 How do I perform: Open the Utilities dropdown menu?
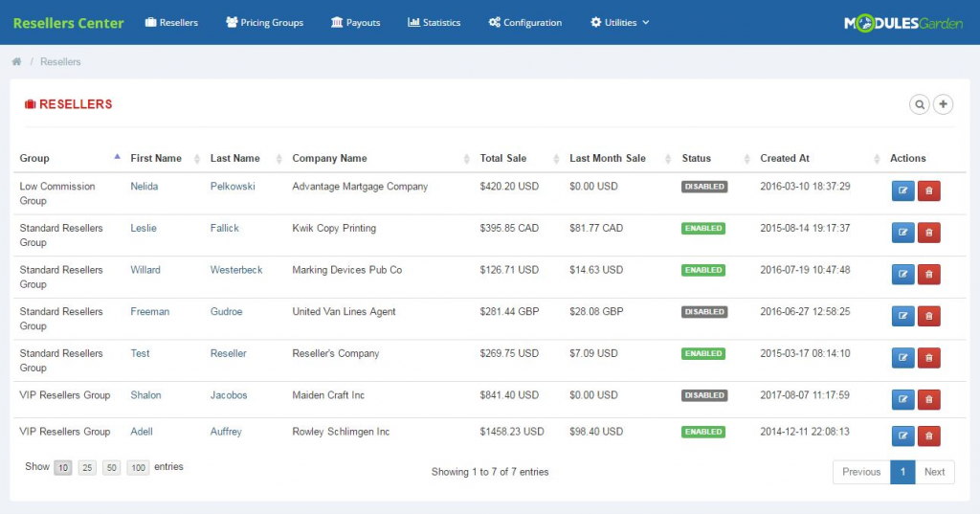(620, 22)
